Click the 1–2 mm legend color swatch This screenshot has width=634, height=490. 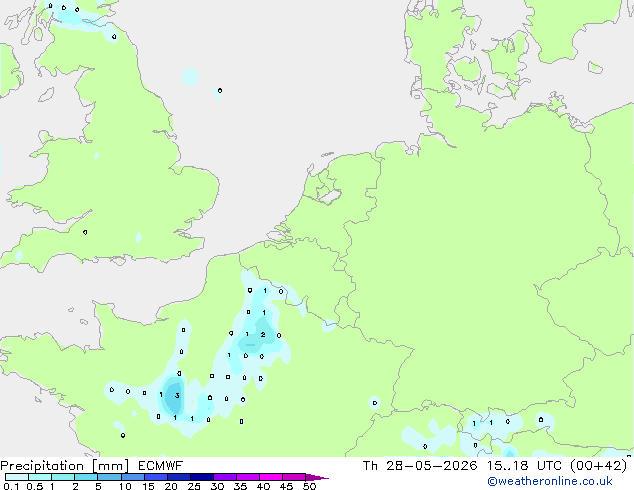tap(63, 477)
